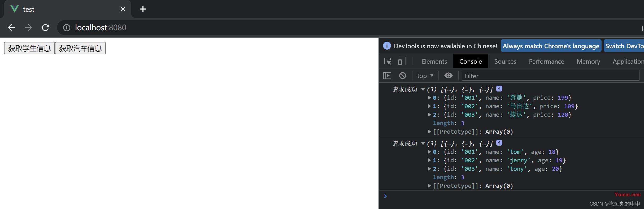
Task: Expand item 1 with name 'jerry'
Action: [x=429, y=160]
